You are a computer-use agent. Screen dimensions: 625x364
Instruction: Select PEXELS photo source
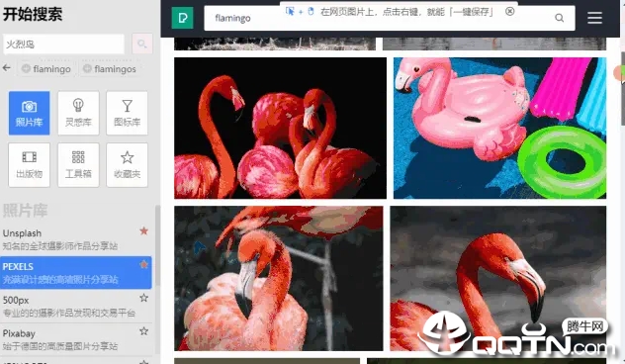76,272
